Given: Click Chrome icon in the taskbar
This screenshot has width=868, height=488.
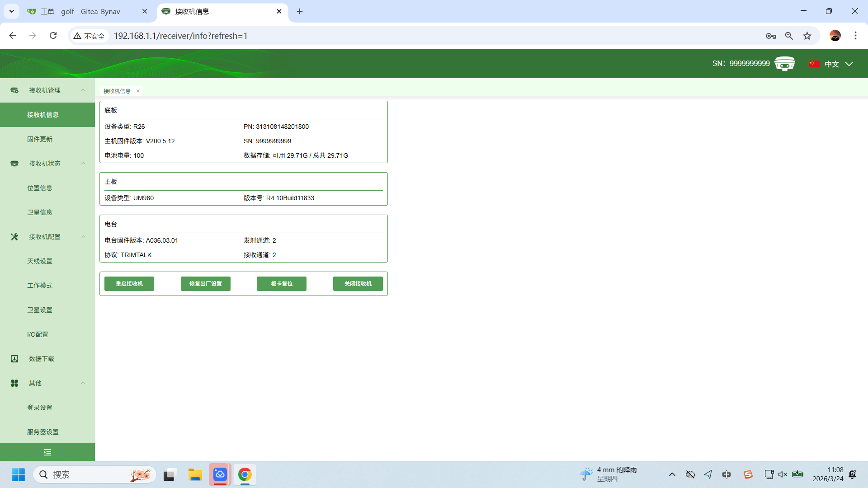Looking at the screenshot, I should click(x=245, y=474).
